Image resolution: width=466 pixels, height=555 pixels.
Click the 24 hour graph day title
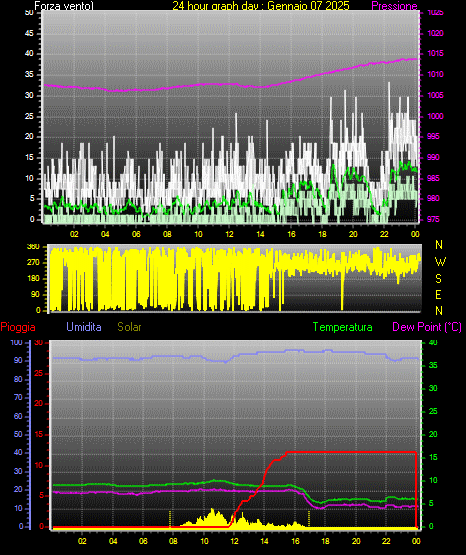261,6
